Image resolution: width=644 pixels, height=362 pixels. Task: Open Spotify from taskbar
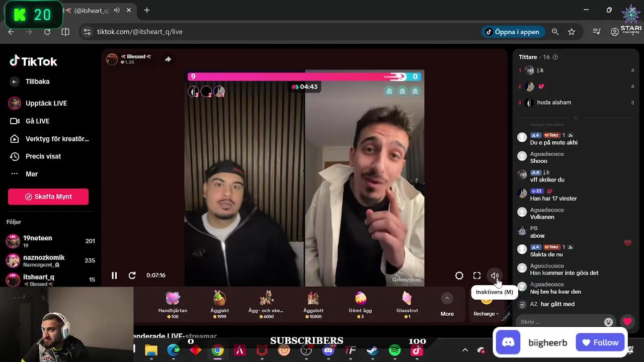click(x=394, y=350)
